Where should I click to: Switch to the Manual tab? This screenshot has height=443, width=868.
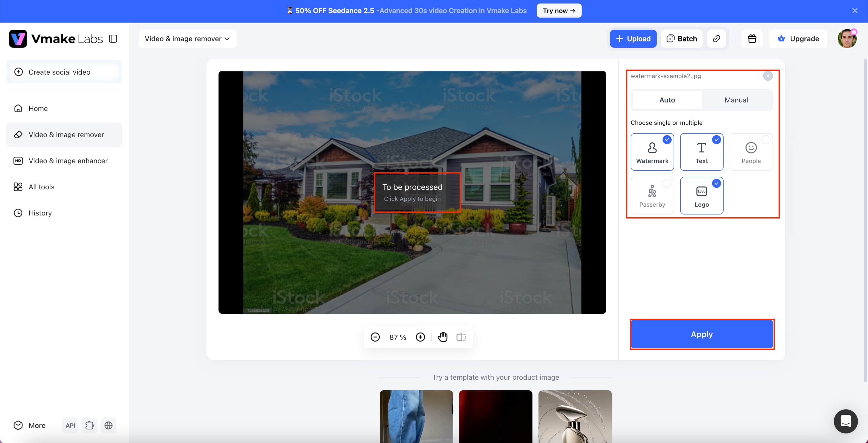pyautogui.click(x=736, y=100)
